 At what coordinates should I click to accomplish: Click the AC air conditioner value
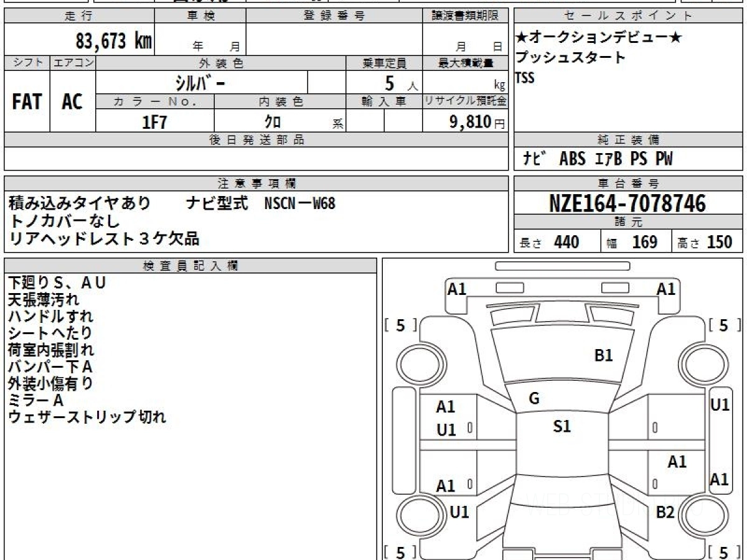tap(72, 101)
